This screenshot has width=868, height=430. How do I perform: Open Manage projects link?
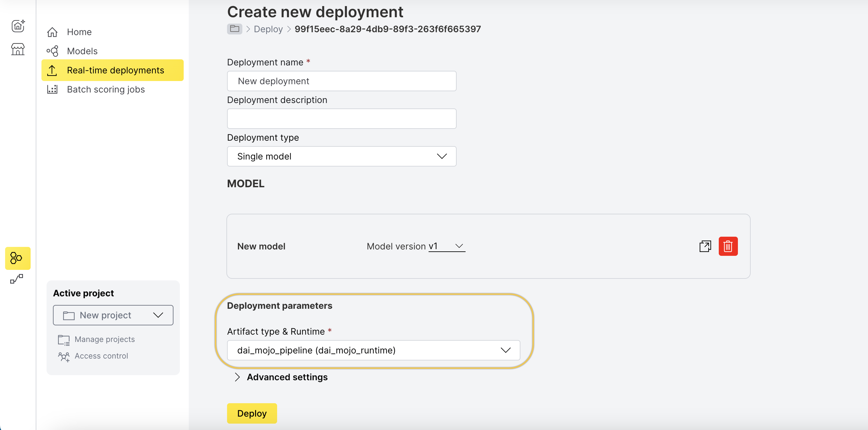click(x=105, y=339)
